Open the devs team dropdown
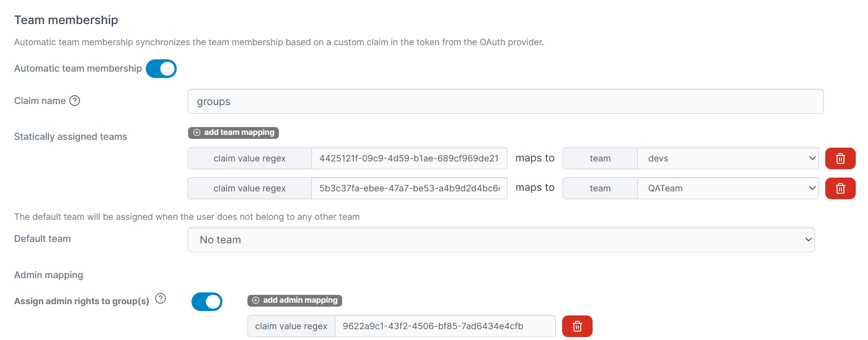 (727, 158)
